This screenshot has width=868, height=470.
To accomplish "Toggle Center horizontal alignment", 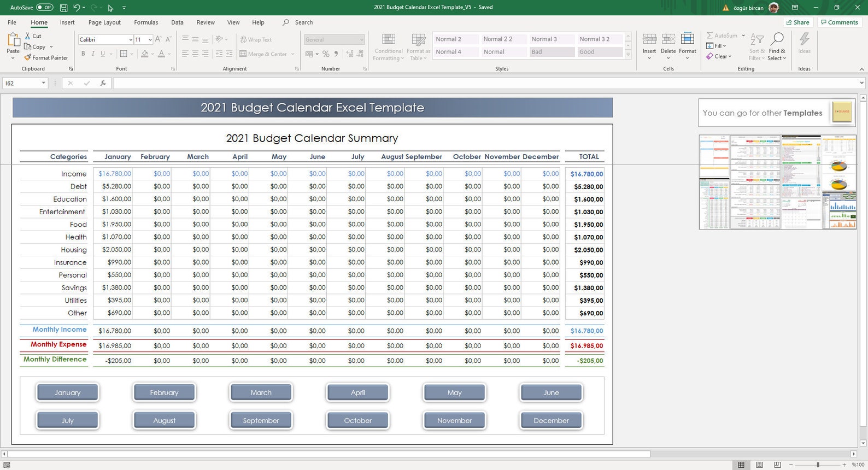I will coord(195,54).
